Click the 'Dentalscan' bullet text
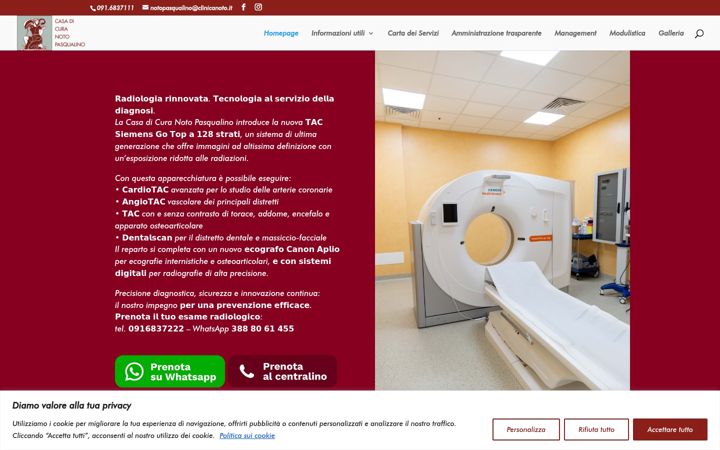This screenshot has height=450, width=720. click(147, 238)
